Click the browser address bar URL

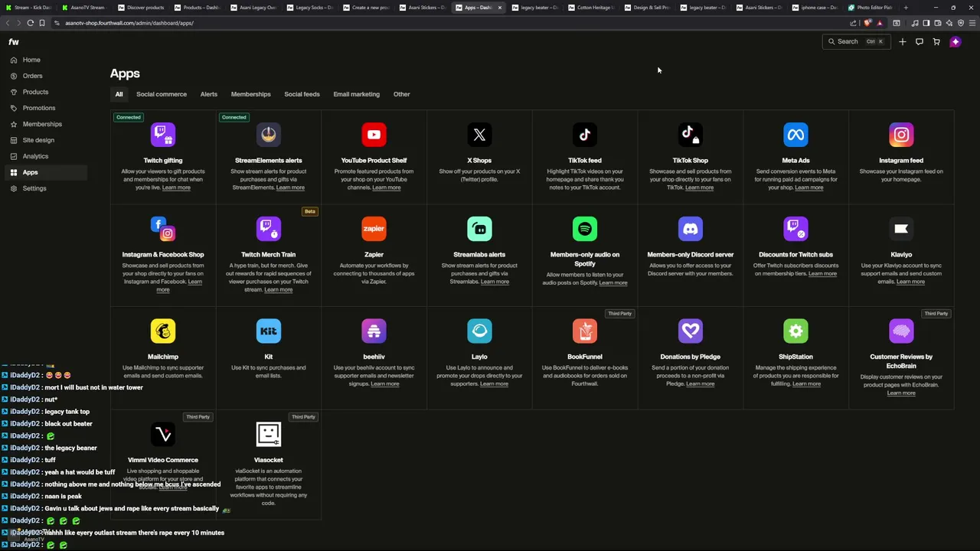129,23
